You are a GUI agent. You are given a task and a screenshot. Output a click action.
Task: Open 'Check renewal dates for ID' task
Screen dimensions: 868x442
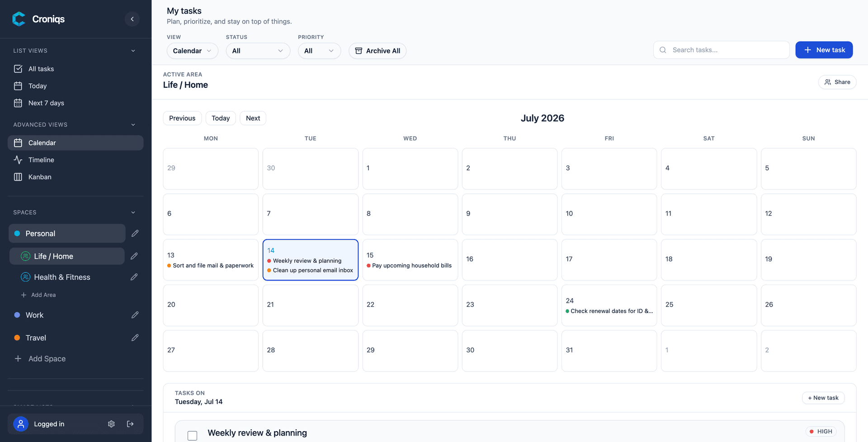pos(609,311)
